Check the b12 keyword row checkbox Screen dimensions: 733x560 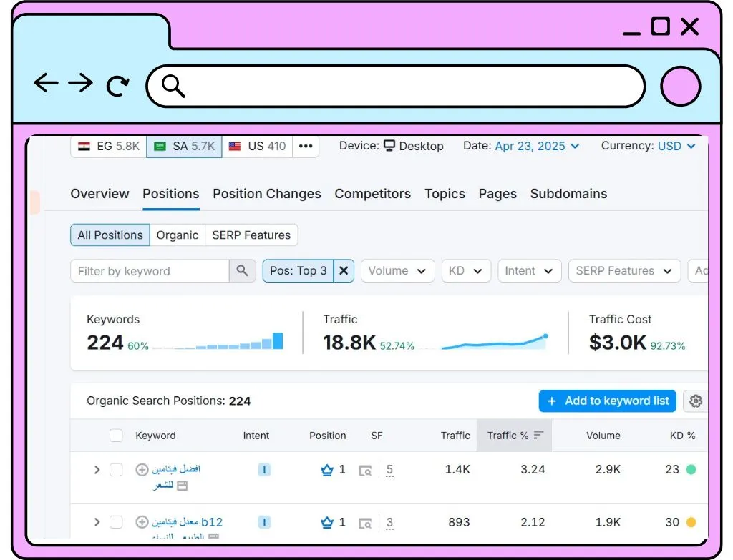point(116,521)
